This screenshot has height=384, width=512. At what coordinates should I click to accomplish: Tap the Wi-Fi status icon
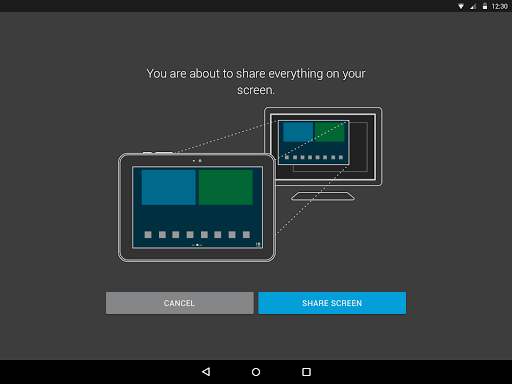coord(461,6)
